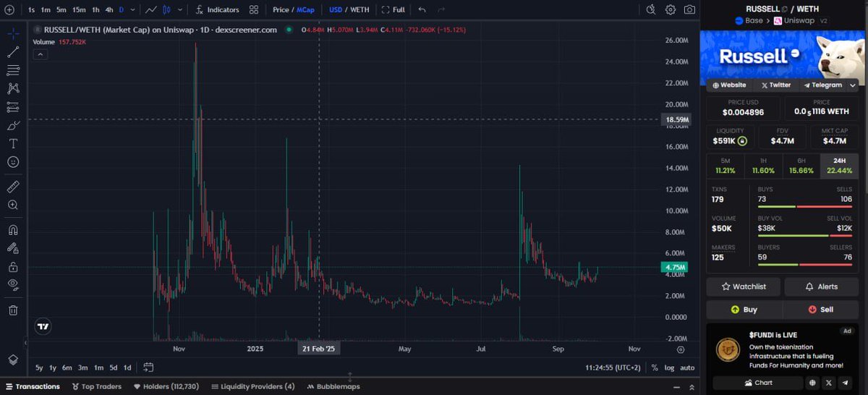Take a chart snapshot with the camera icon
Image resolution: width=868 pixels, height=395 pixels.
(x=689, y=9)
